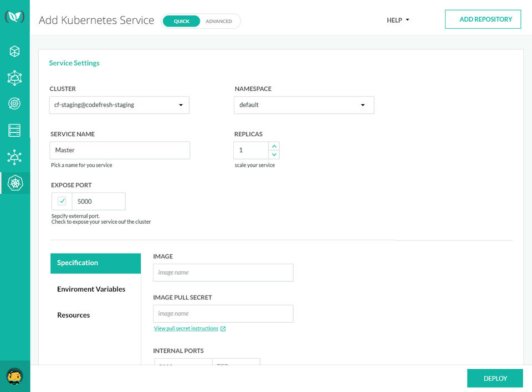Open the Kubernetes helm wheel icon
The image size is (532, 392).
15,182
